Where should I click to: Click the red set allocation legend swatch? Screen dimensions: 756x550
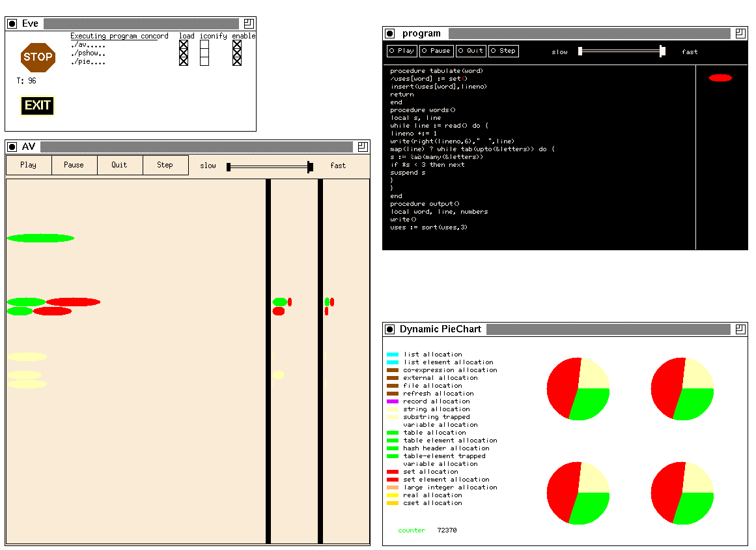click(392, 472)
